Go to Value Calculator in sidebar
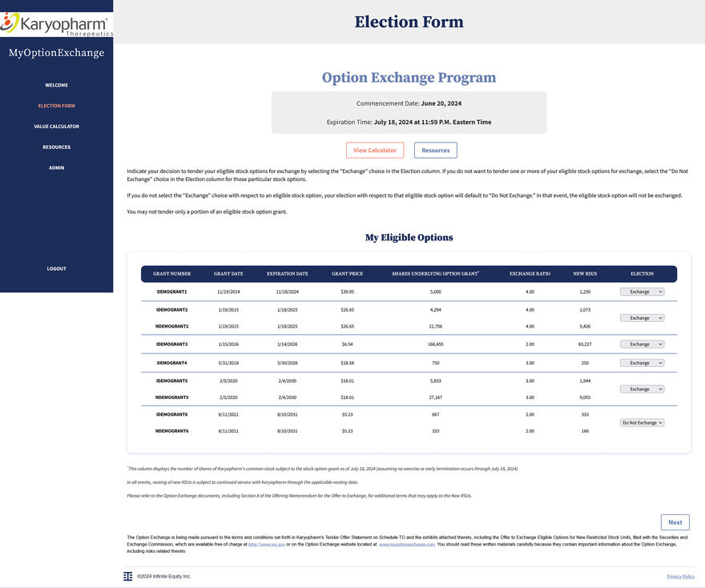The height and width of the screenshot is (588, 705). pyautogui.click(x=56, y=127)
